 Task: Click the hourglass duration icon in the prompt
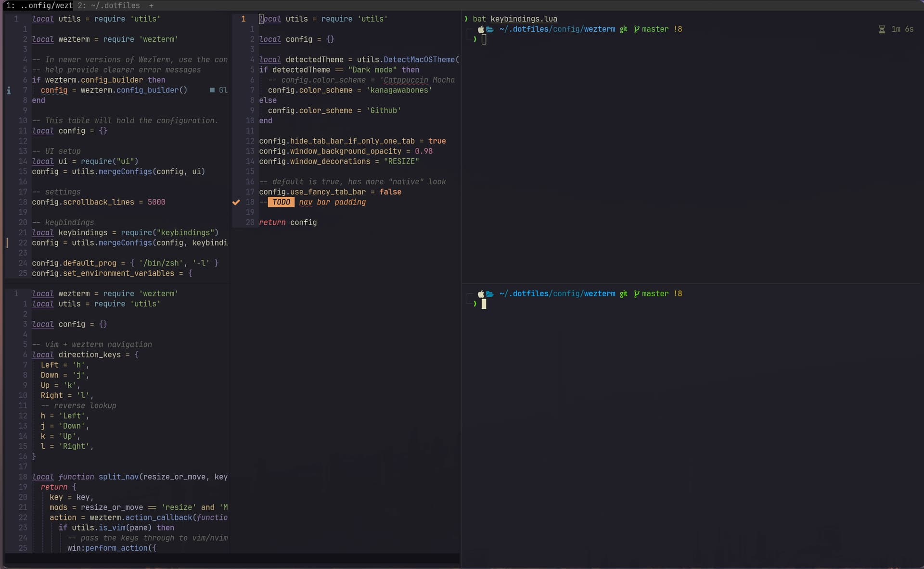(882, 29)
